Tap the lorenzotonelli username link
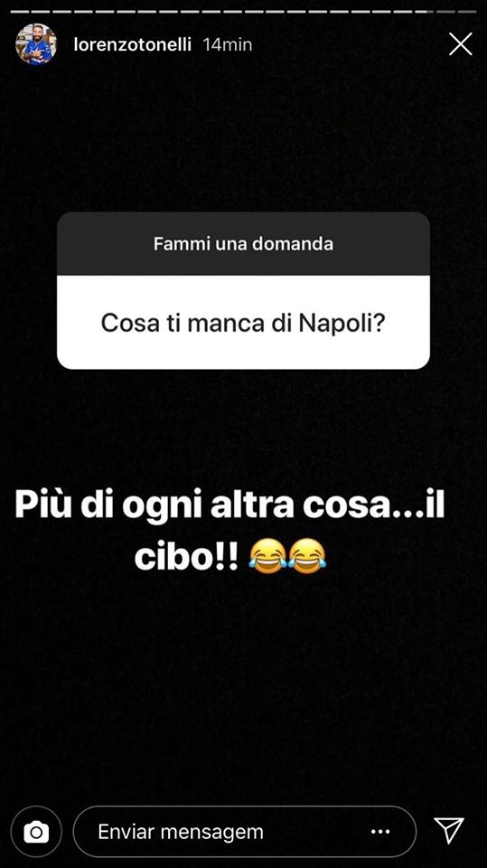 click(132, 45)
